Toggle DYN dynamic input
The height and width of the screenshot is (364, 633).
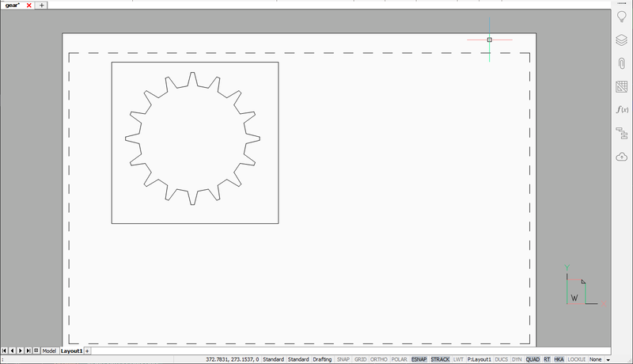517,359
